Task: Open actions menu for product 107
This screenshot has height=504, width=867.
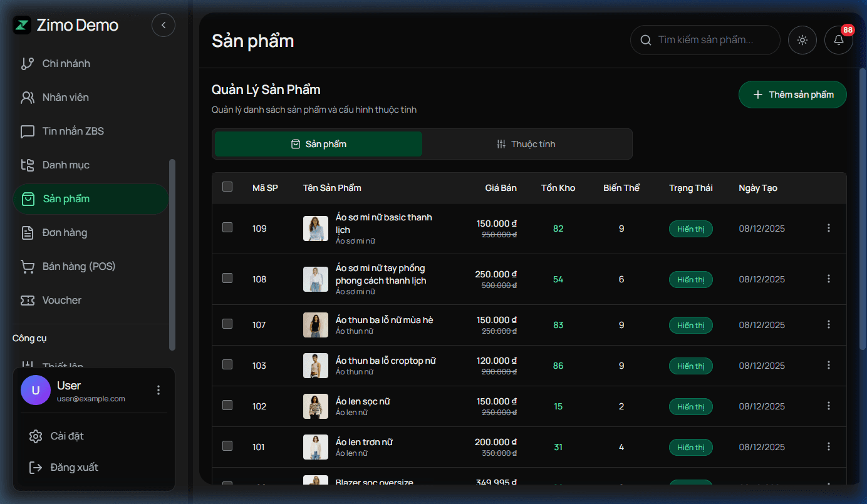Action: [x=829, y=324]
